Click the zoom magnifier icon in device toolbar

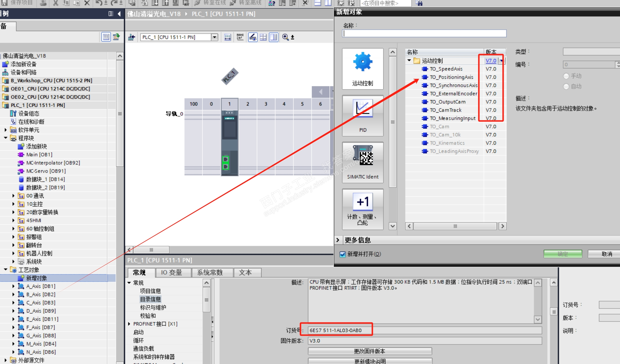coord(285,37)
